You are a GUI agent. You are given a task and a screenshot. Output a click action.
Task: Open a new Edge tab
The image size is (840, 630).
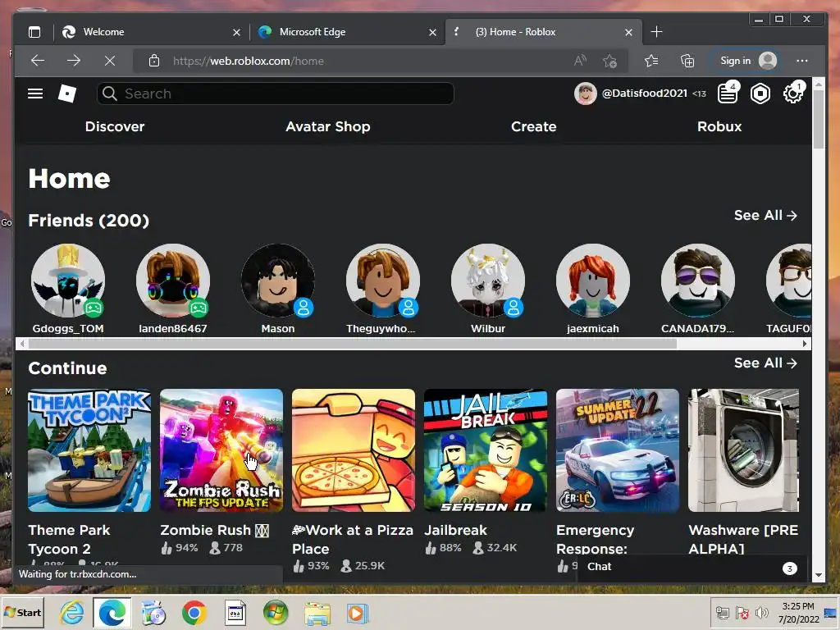pyautogui.click(x=656, y=32)
